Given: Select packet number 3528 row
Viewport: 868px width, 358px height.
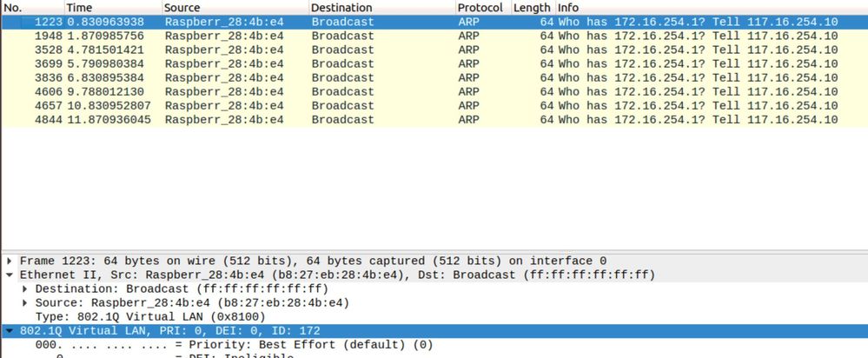Looking at the screenshot, I should pos(434,50).
